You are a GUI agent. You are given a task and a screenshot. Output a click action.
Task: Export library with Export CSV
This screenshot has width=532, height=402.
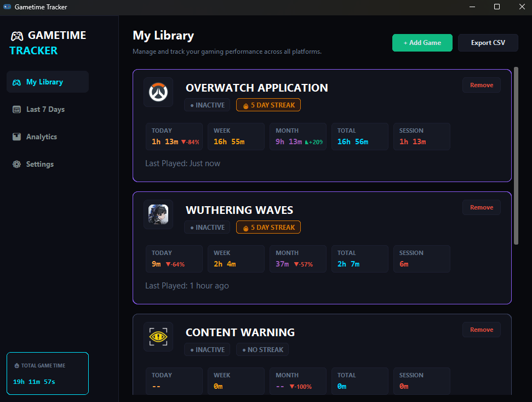point(488,43)
